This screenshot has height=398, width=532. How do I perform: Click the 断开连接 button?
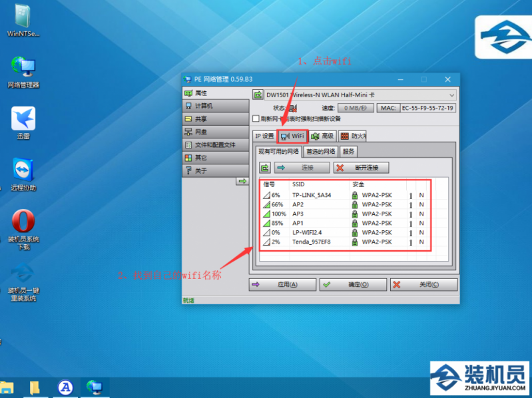361,168
